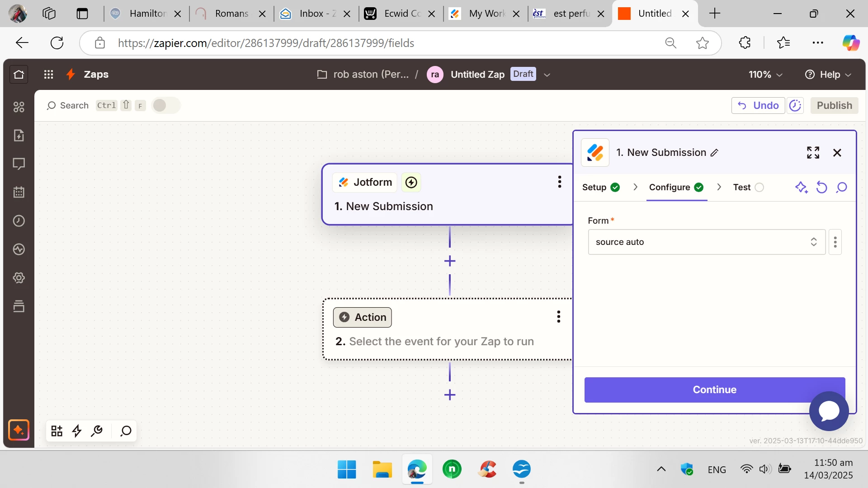Screen dimensions: 868x488
Task: Open the apps grid menu icon
Action: 48,75
